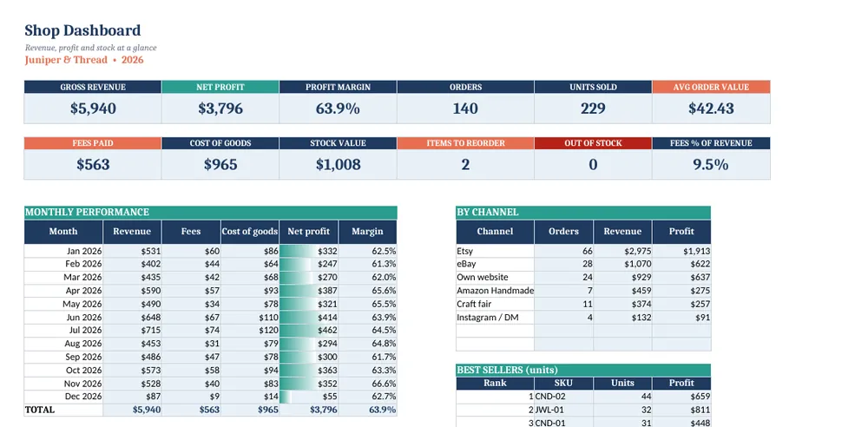The height and width of the screenshot is (427, 868).
Task: Click Dec 2026 net profit cell $55
Action: [309, 397]
